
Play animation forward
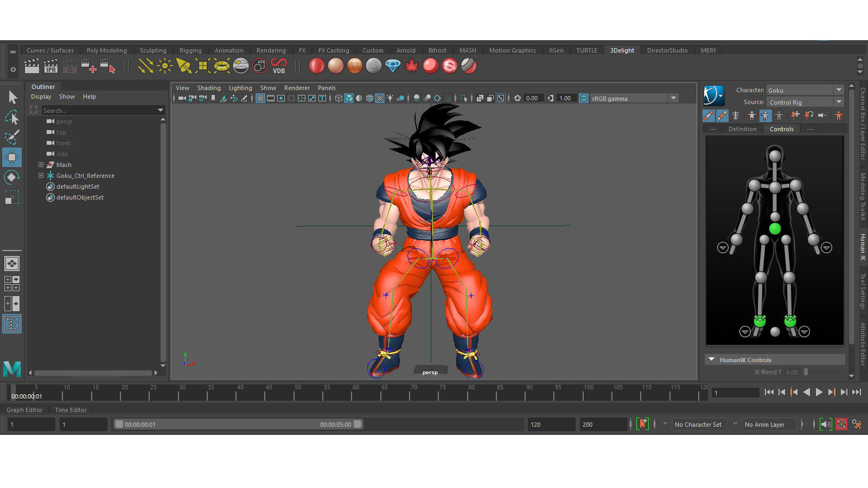click(819, 392)
